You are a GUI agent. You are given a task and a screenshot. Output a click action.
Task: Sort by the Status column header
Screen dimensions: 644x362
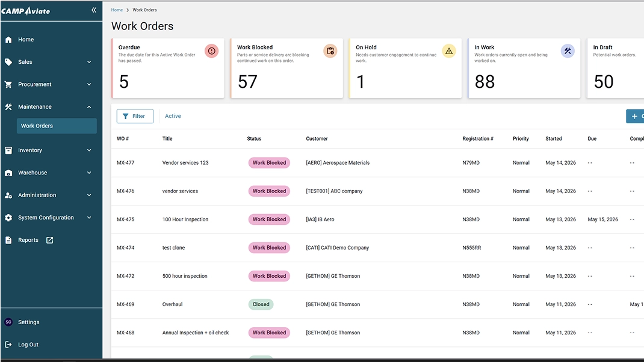tap(254, 139)
